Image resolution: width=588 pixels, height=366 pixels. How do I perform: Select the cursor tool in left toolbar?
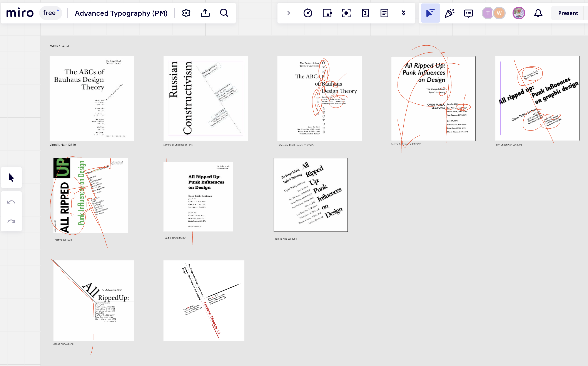point(11,177)
